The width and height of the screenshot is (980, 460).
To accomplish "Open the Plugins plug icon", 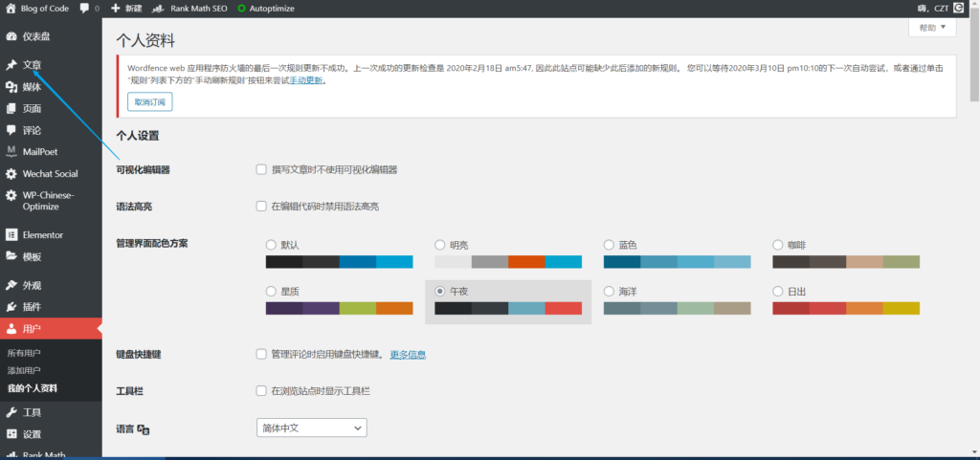I will click(11, 307).
